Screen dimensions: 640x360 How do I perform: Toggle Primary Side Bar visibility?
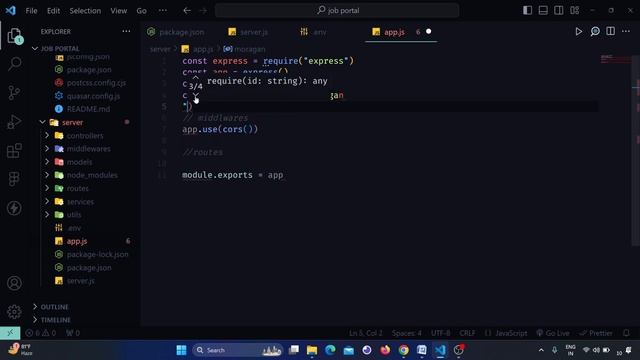click(x=527, y=10)
